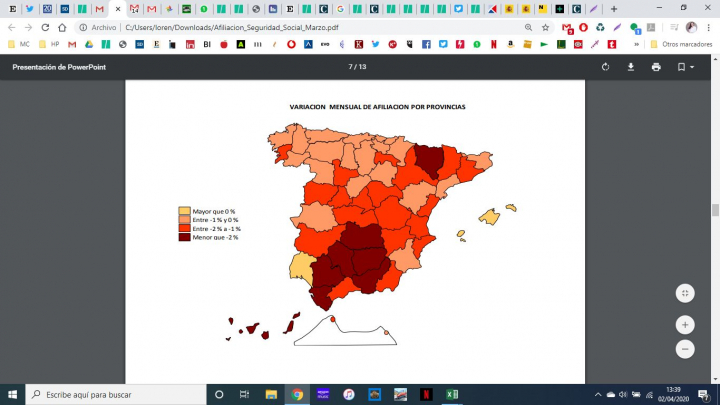Print the PDF document
The height and width of the screenshot is (405, 720).
point(656,67)
